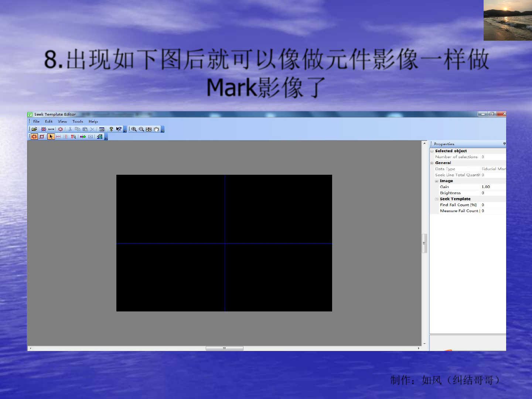Pin the Properties panel
The height and width of the screenshot is (399, 532).
tap(504, 144)
